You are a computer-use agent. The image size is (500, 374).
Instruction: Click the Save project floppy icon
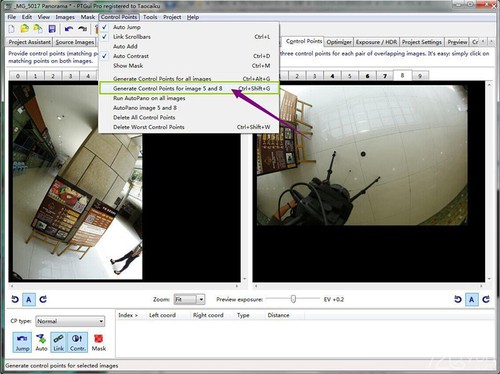point(52,29)
